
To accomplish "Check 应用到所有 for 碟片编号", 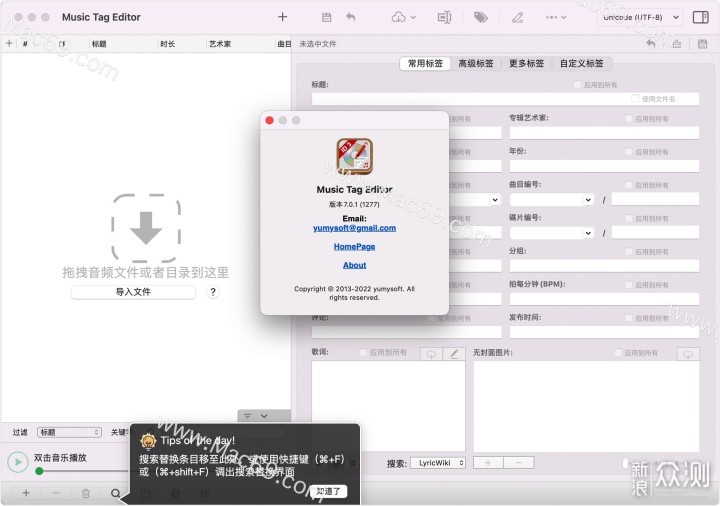I will [629, 218].
